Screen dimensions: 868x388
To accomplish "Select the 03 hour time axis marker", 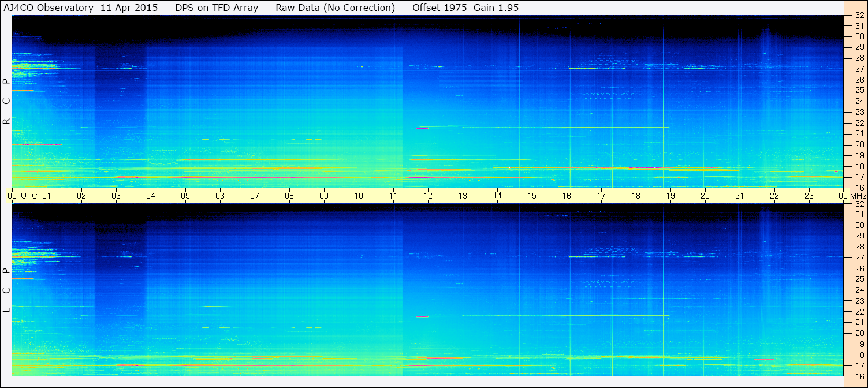I will pyautogui.click(x=116, y=196).
